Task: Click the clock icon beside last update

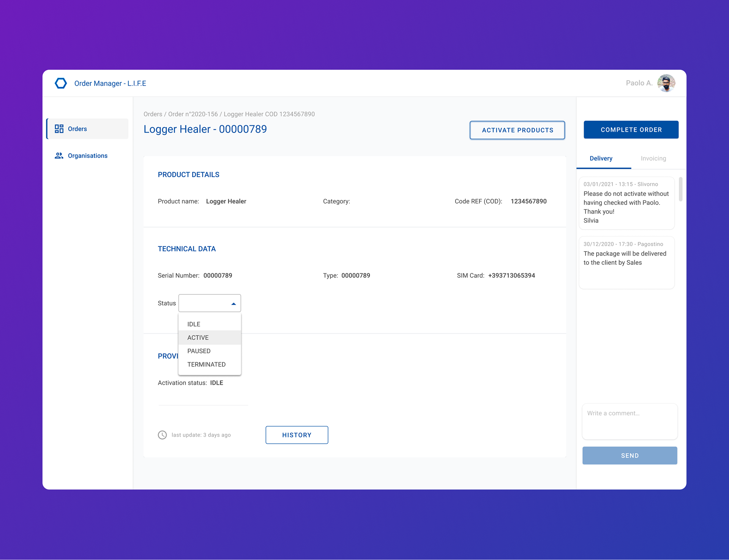Action: [x=162, y=435]
